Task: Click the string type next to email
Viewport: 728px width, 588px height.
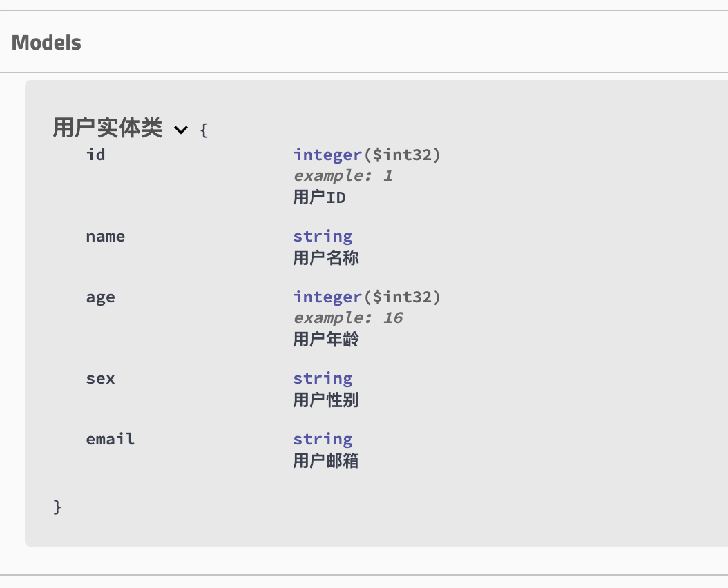Action: [323, 439]
